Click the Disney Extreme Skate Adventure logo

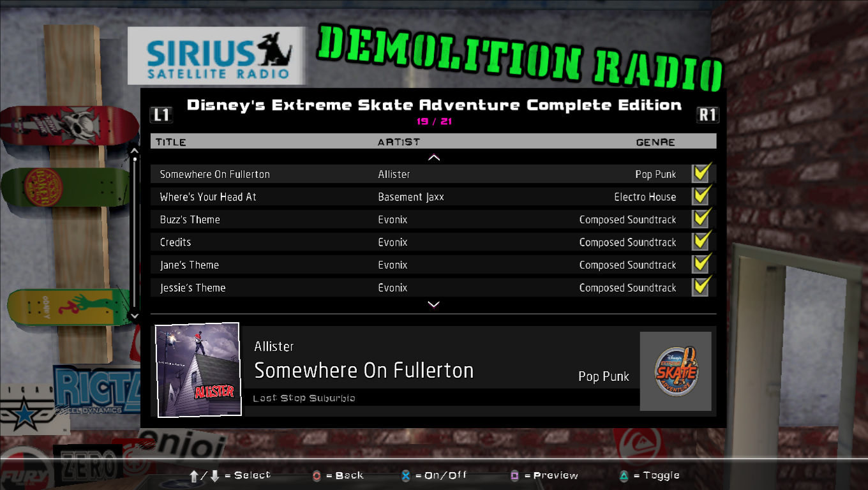(x=676, y=371)
